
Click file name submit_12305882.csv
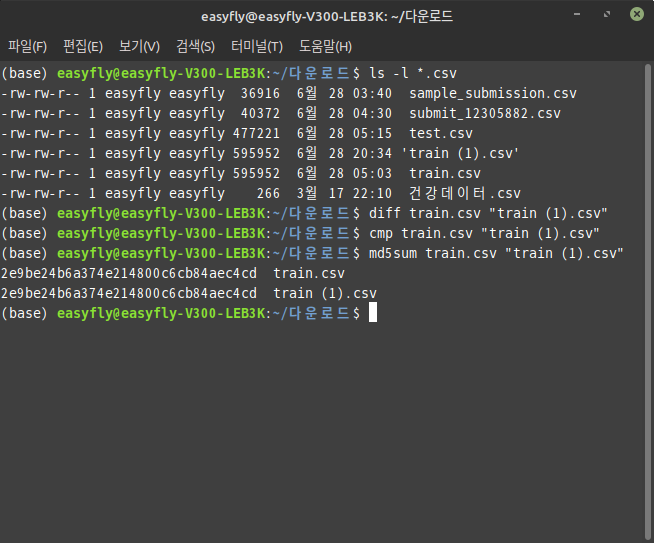pyautogui.click(x=485, y=113)
